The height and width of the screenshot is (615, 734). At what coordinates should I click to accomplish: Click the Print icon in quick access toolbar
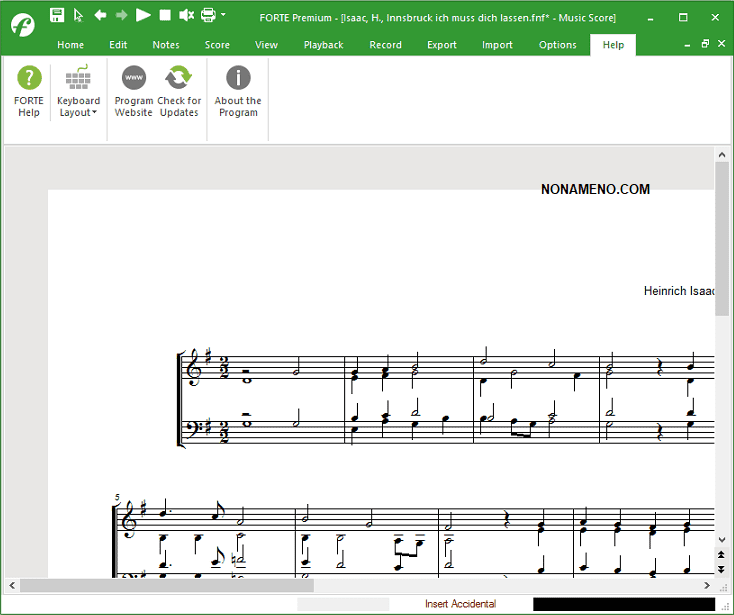[208, 15]
